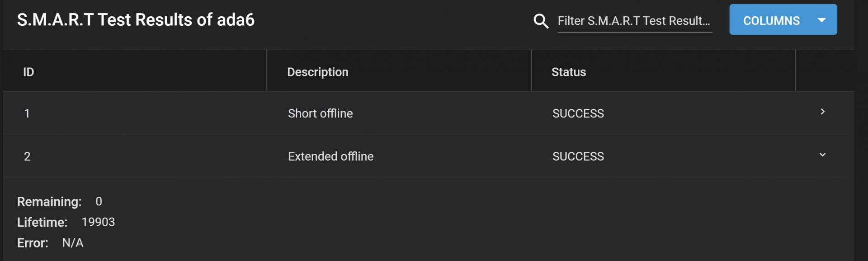Viewport: 868px width, 261px height.
Task: Click SUCCESS status of Extended offline test
Action: 578,156
